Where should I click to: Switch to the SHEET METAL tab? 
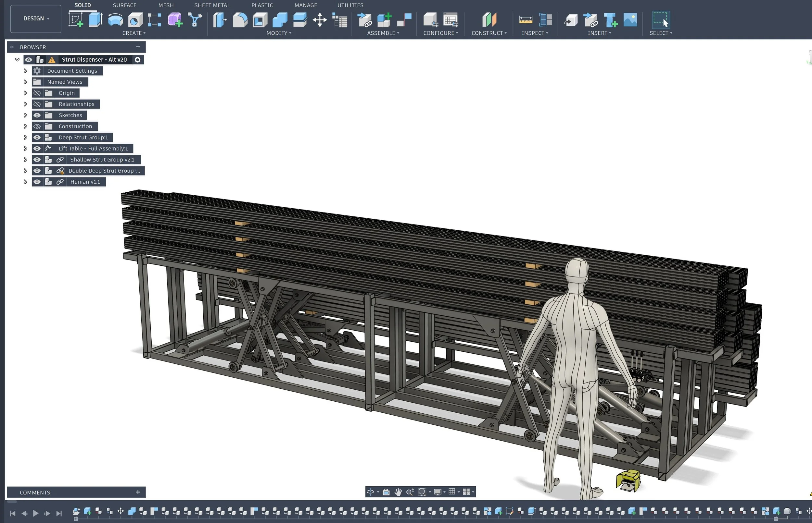(212, 5)
